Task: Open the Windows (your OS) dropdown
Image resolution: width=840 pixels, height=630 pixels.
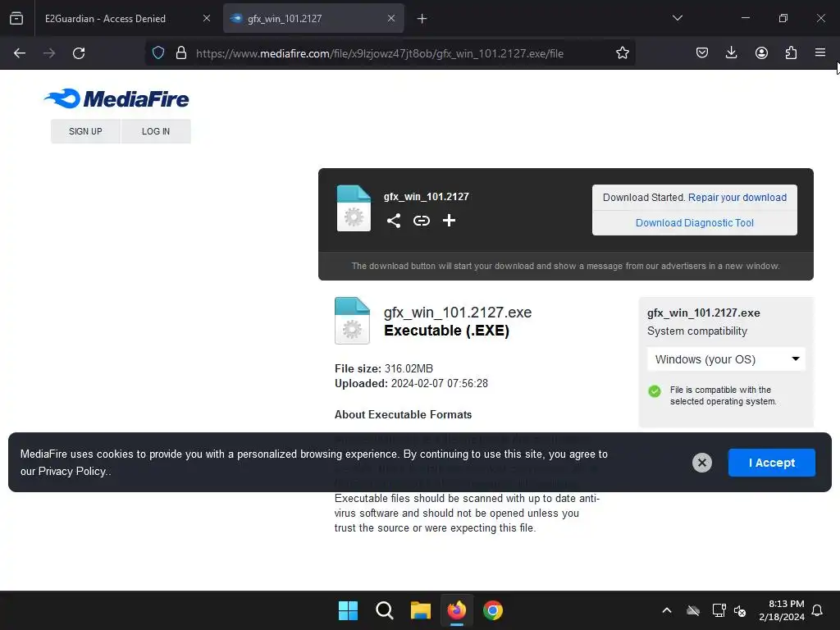Action: pos(726,359)
